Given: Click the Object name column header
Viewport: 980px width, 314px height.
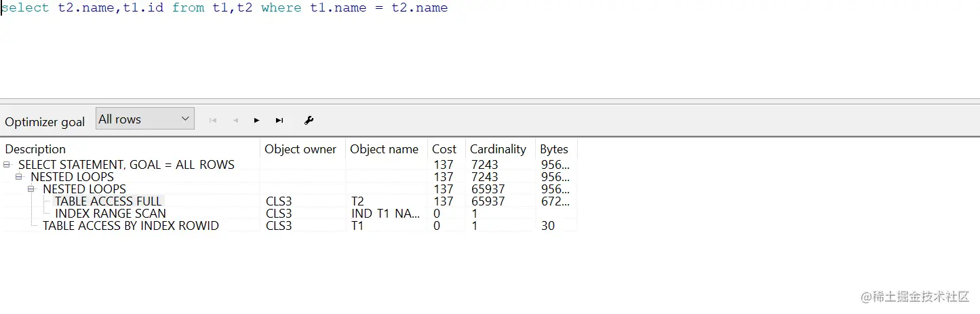Looking at the screenshot, I should pyautogui.click(x=387, y=149).
